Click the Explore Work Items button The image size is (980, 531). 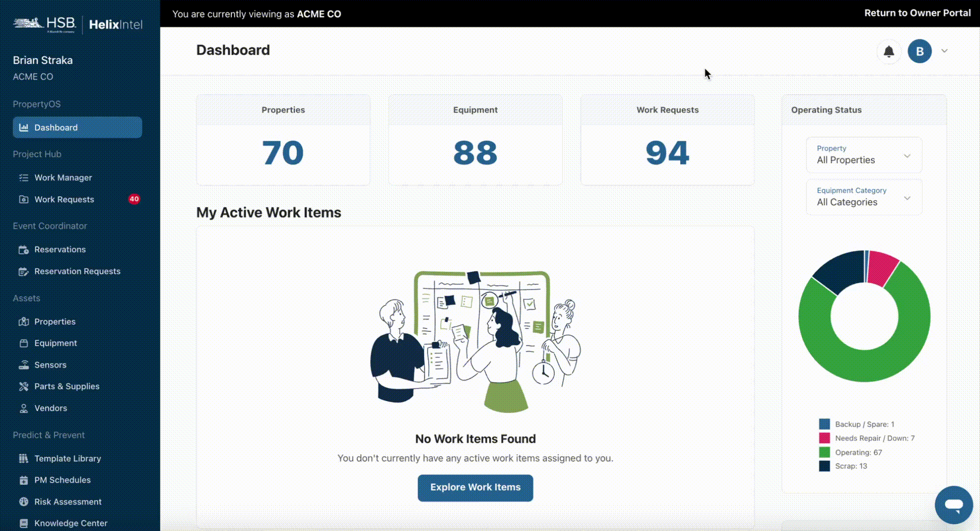pyautogui.click(x=475, y=487)
